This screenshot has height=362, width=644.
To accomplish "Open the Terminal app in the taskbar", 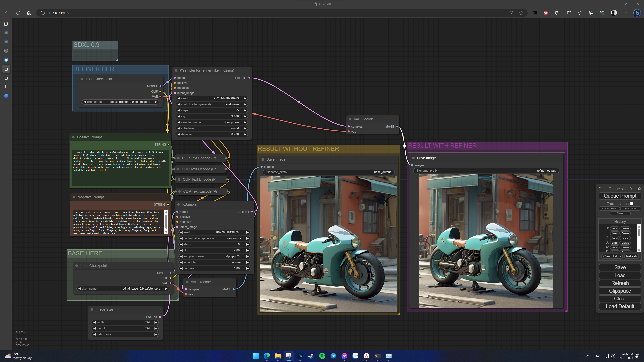I will tap(377, 356).
